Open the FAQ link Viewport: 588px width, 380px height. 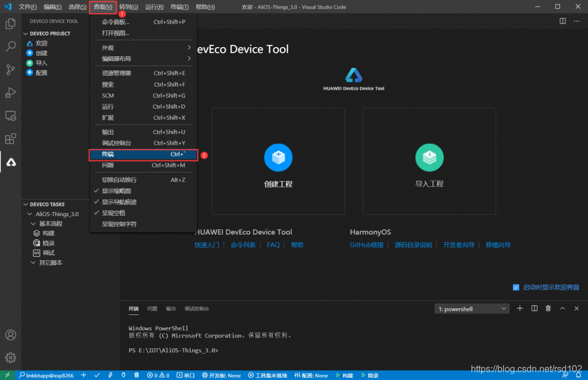tap(273, 245)
